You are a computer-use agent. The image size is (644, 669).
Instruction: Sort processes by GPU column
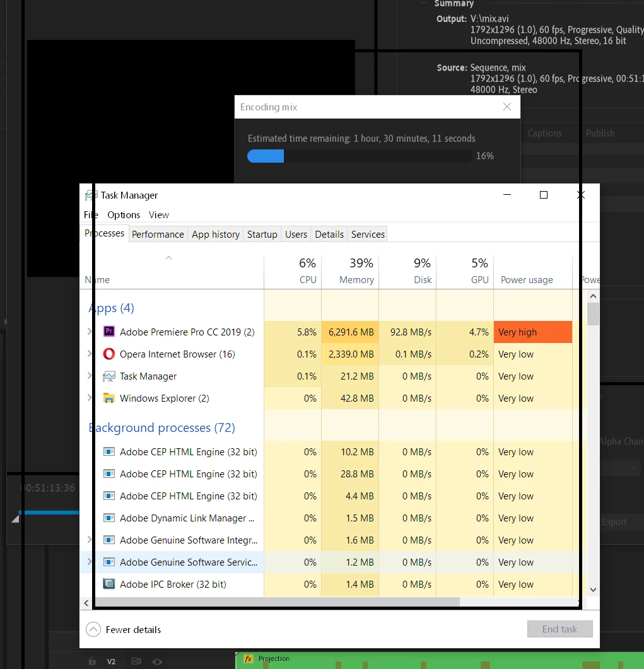(465, 271)
